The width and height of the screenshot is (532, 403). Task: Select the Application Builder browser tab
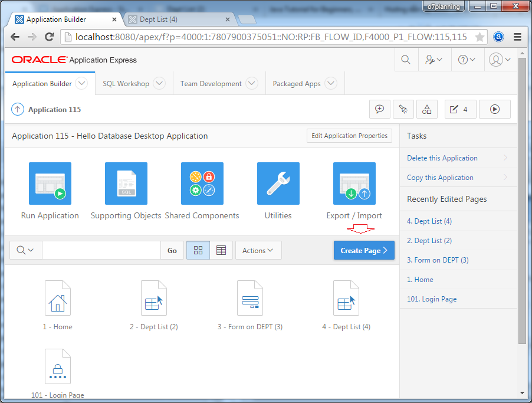64,19
